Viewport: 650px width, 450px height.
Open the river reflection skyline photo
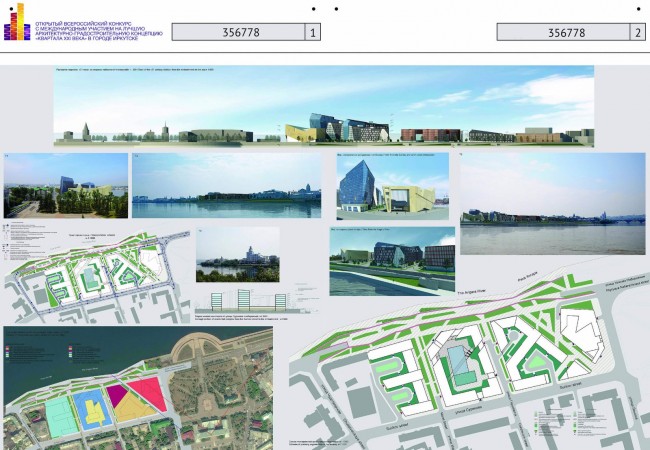226,186
